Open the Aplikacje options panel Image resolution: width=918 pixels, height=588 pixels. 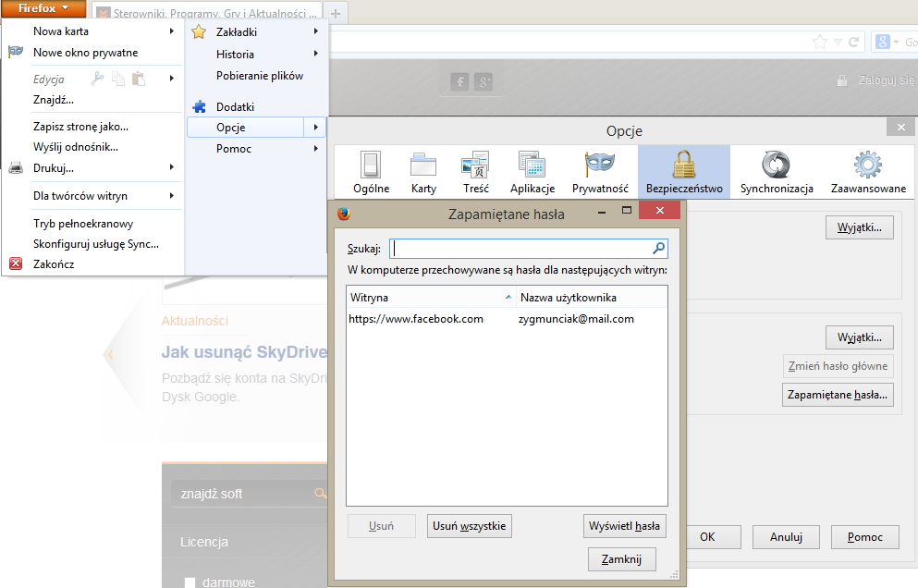pyautogui.click(x=532, y=172)
